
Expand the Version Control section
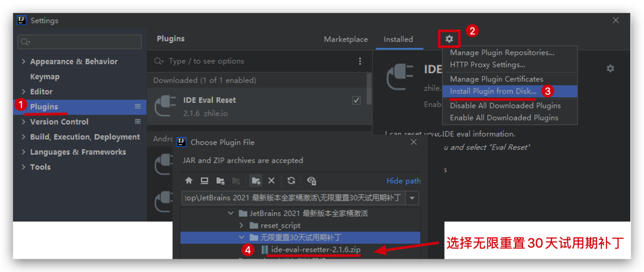tap(23, 121)
